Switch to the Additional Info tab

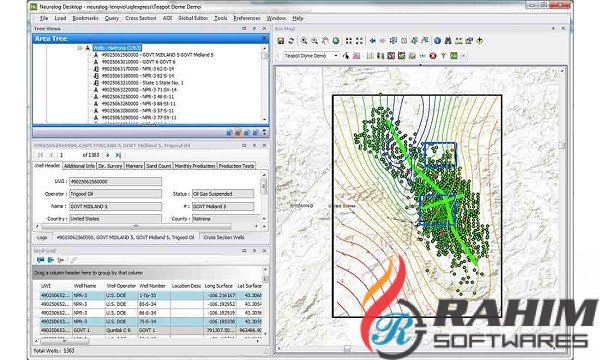pos(79,166)
